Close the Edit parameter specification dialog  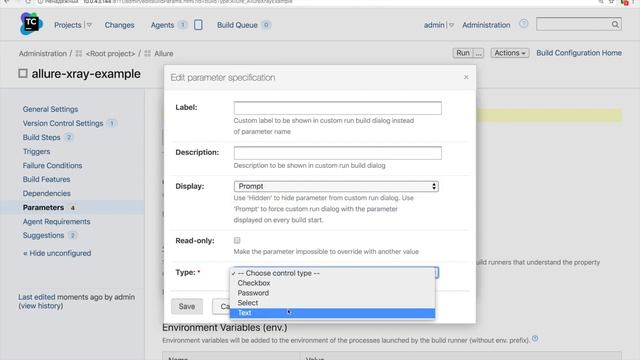pos(466,77)
